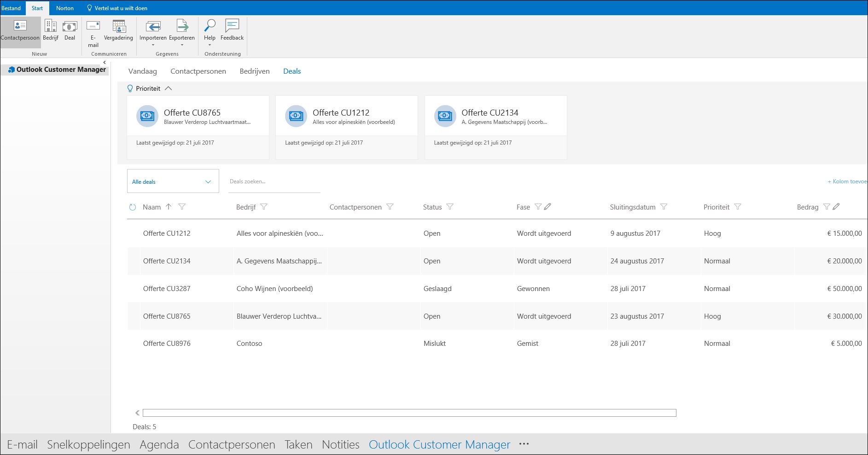
Task: Refresh the deals list
Action: (133, 207)
